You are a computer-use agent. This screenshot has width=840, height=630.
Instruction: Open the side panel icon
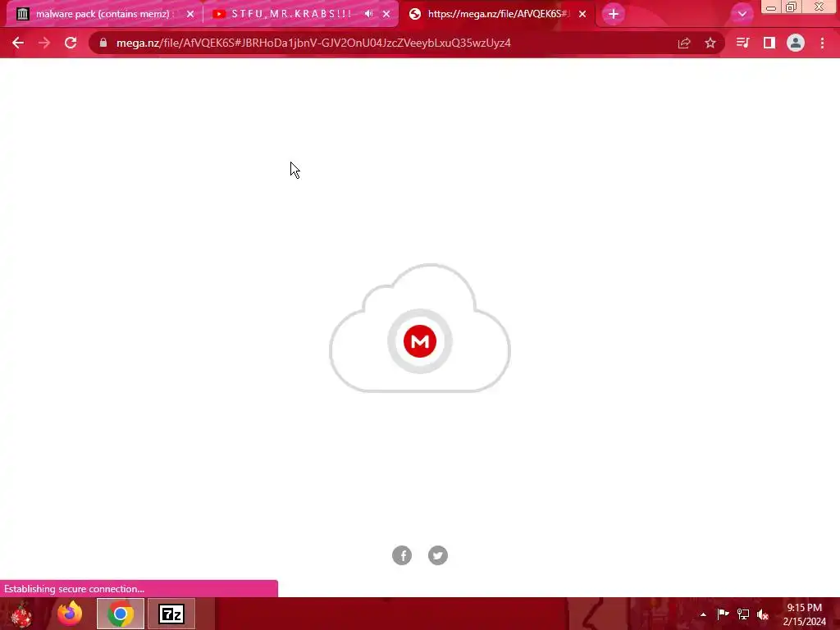[769, 43]
